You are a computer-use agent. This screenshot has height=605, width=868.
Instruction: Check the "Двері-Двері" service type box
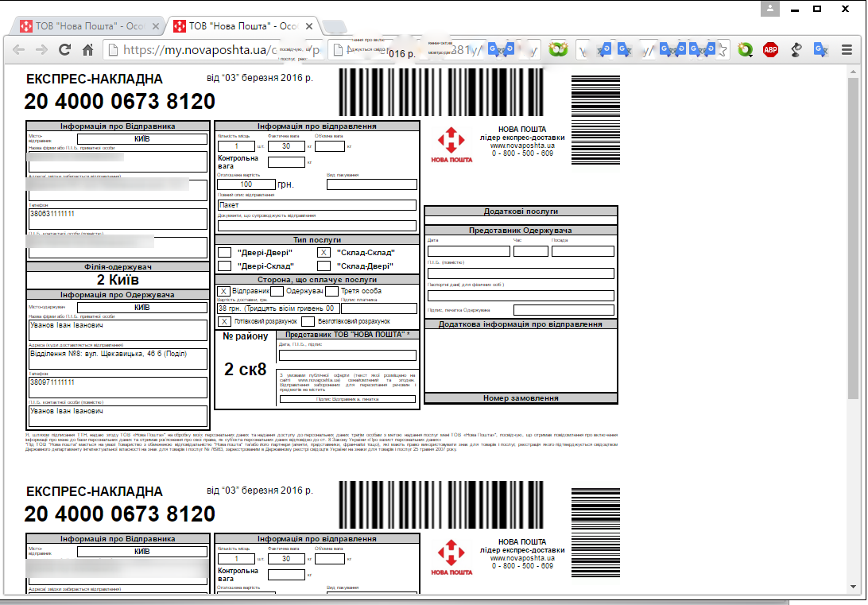[x=224, y=252]
